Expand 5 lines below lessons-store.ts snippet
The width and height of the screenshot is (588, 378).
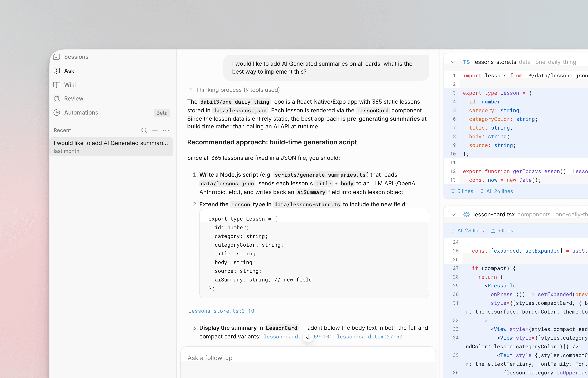[462, 191]
